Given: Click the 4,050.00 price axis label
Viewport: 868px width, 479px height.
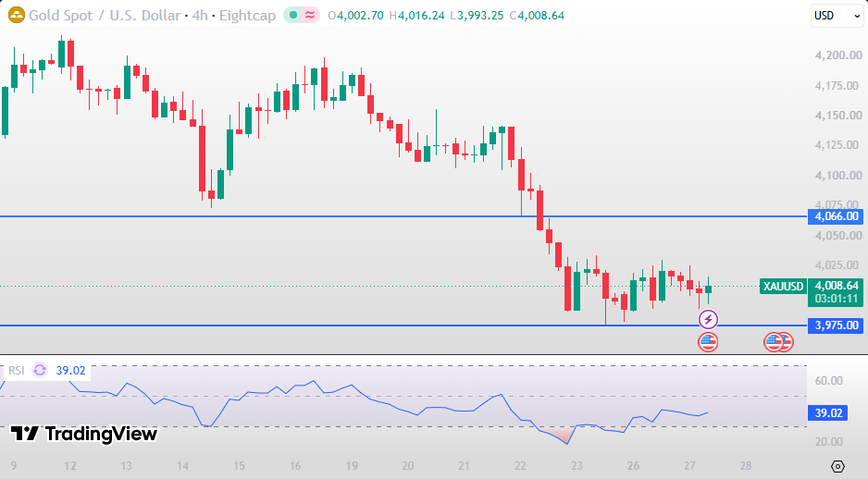Looking at the screenshot, I should tap(838, 236).
